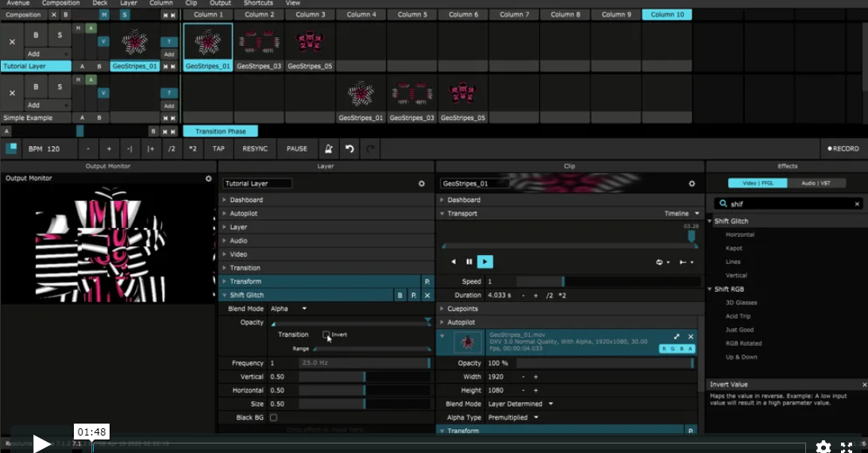The height and width of the screenshot is (453, 868).
Task: Open the Clip panel gear settings
Action: 692,184
